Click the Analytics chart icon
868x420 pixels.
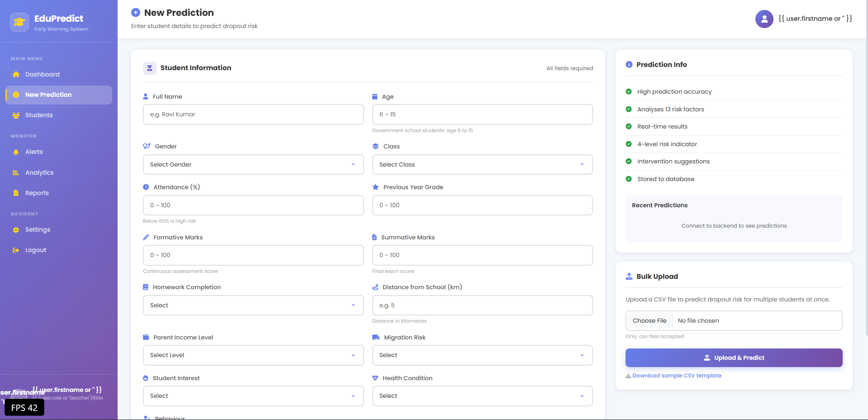[16, 172]
